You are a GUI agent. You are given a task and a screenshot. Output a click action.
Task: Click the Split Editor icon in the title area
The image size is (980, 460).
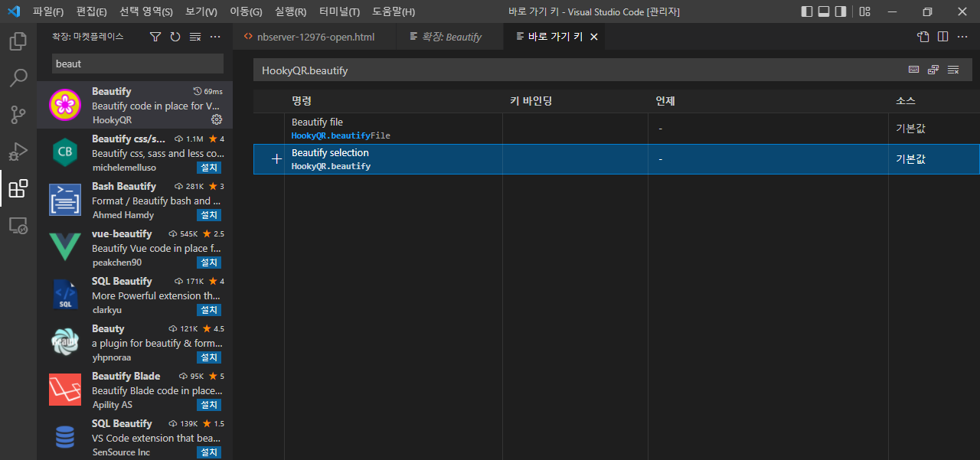pos(942,36)
